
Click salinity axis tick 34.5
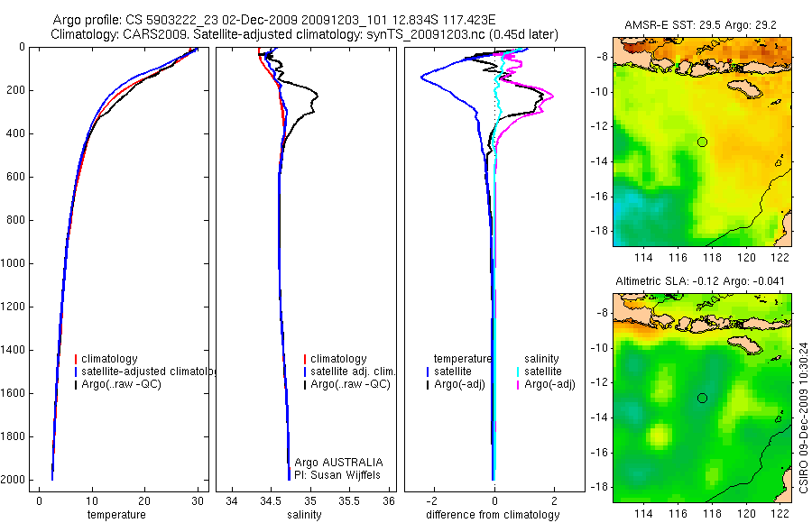(271, 501)
